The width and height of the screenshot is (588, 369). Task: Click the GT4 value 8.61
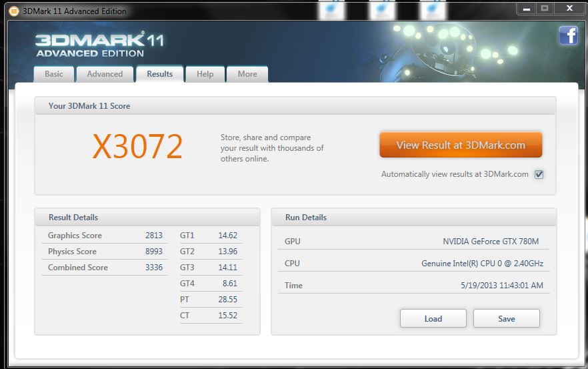click(x=230, y=284)
